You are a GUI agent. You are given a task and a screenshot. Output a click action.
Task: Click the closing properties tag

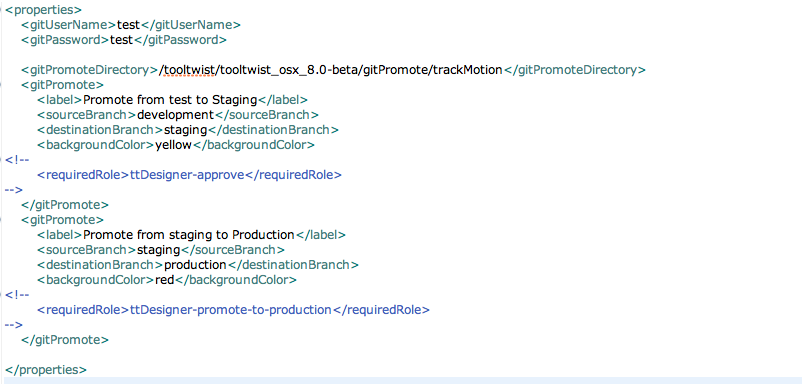(x=46, y=370)
